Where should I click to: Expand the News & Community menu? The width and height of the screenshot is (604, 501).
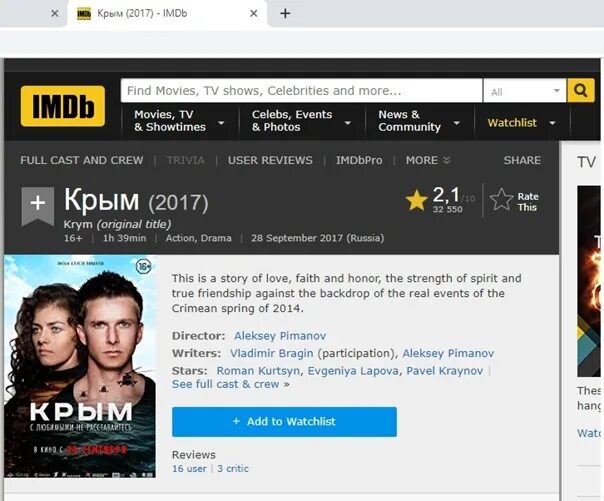419,121
